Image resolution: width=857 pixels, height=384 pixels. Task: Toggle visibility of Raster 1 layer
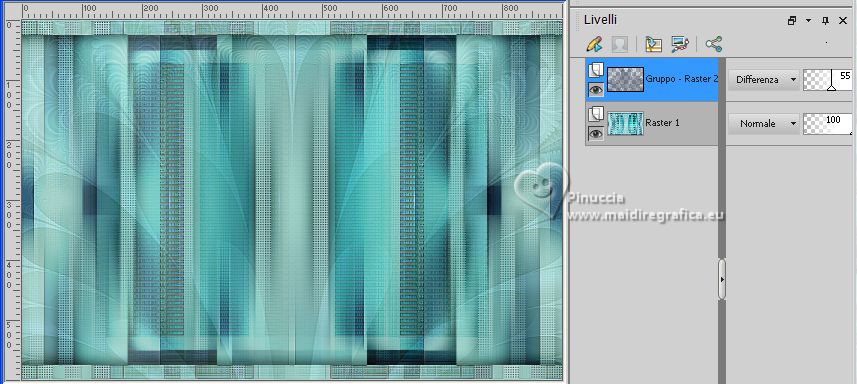point(596,133)
